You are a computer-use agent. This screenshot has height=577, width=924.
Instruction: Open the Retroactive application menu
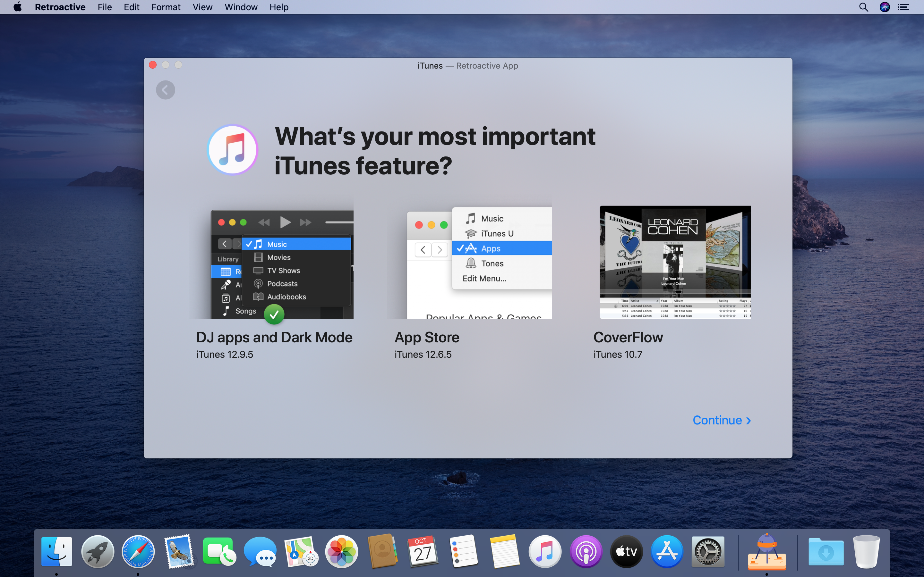(x=60, y=7)
